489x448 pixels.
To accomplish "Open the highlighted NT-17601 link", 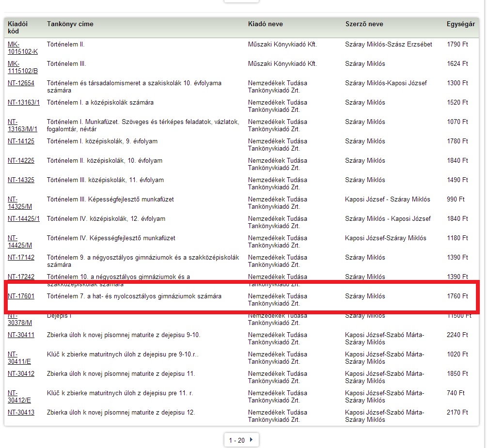I will 21,296.
